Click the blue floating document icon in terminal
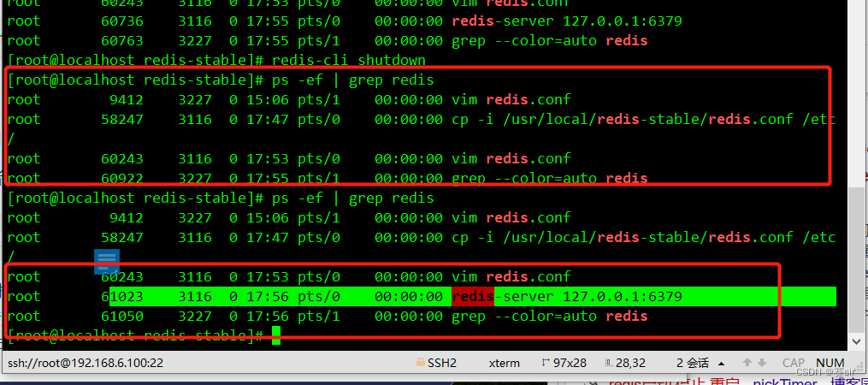This screenshot has width=868, height=385. (x=106, y=262)
